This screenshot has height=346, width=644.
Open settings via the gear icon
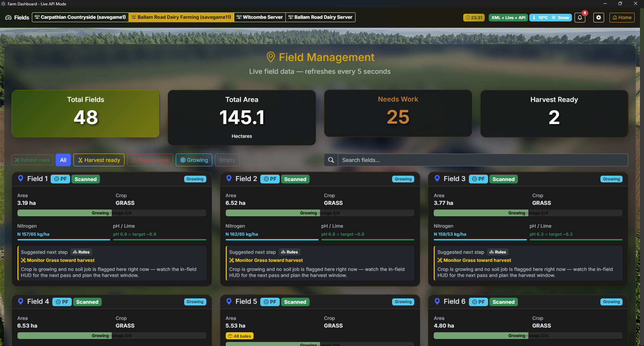click(598, 17)
